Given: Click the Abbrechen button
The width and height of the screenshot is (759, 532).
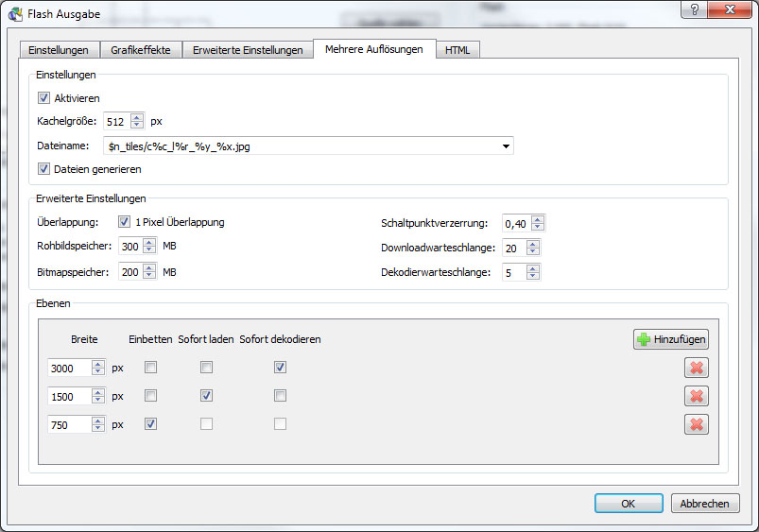Looking at the screenshot, I should pos(705,504).
